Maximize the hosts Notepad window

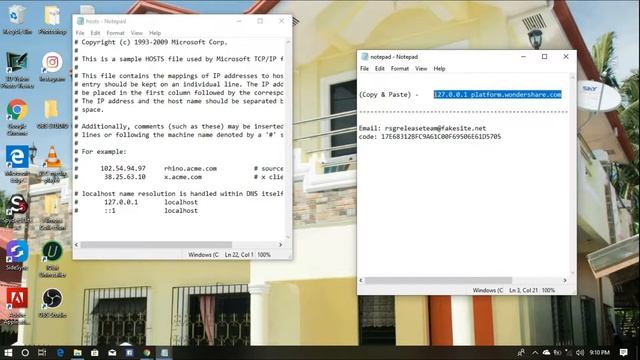click(x=260, y=21)
